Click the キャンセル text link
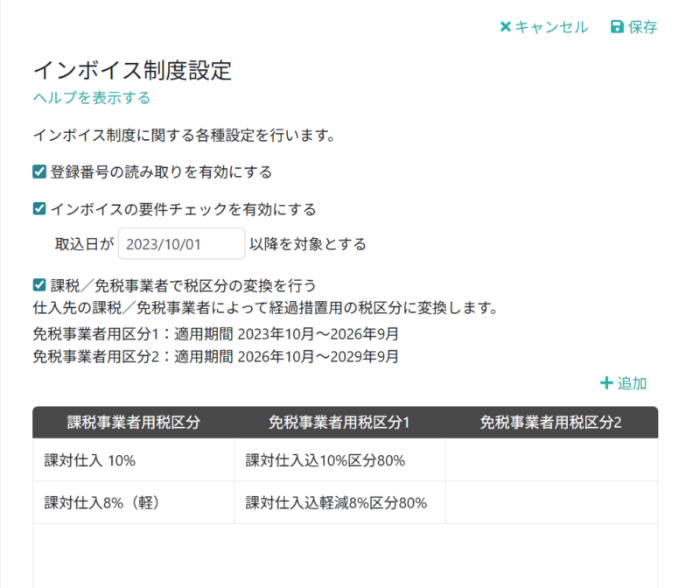Viewport: 700px width, 588px height. pyautogui.click(x=551, y=27)
